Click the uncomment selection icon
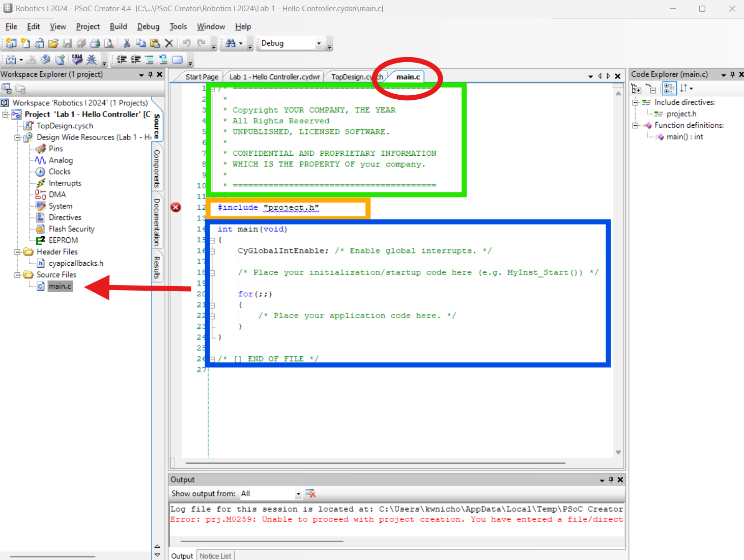 [x=163, y=60]
